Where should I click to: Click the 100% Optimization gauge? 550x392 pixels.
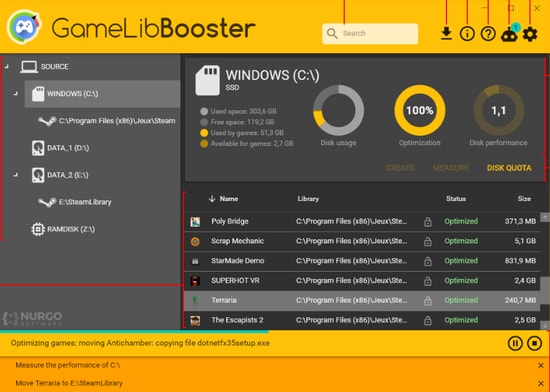click(x=420, y=110)
